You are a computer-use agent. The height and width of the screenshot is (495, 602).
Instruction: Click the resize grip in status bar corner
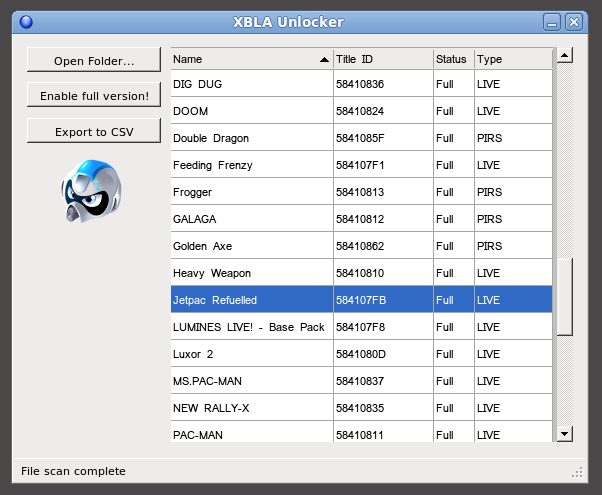click(x=577, y=472)
